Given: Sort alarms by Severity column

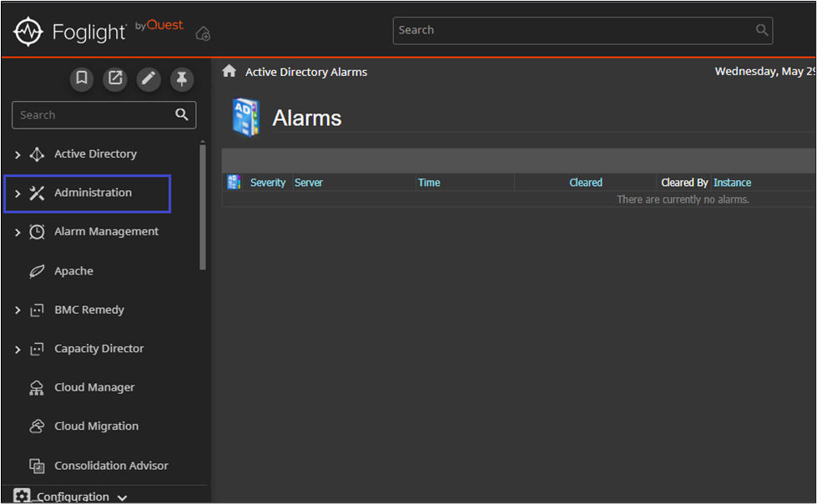Looking at the screenshot, I should pos(267,183).
